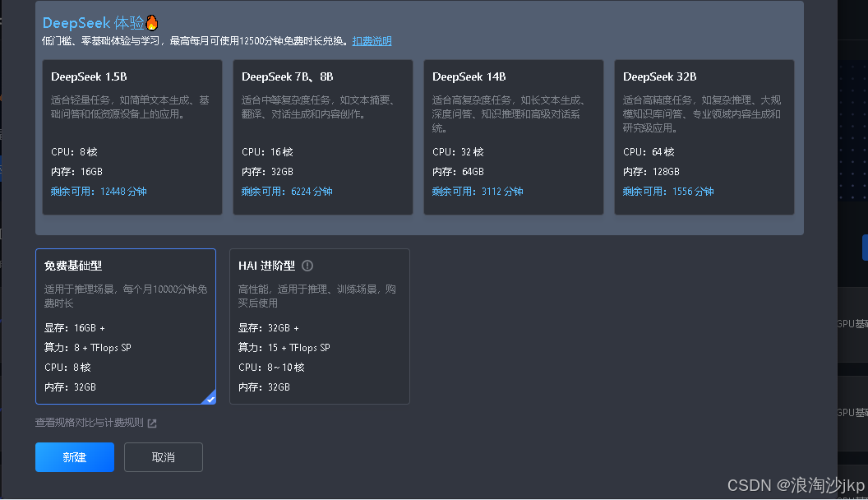Select the 免费基础型 plan card
This screenshot has width=868, height=500.
click(x=126, y=326)
